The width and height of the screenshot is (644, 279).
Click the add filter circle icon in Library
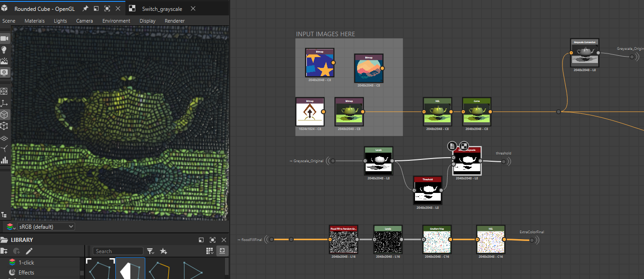click(17, 251)
